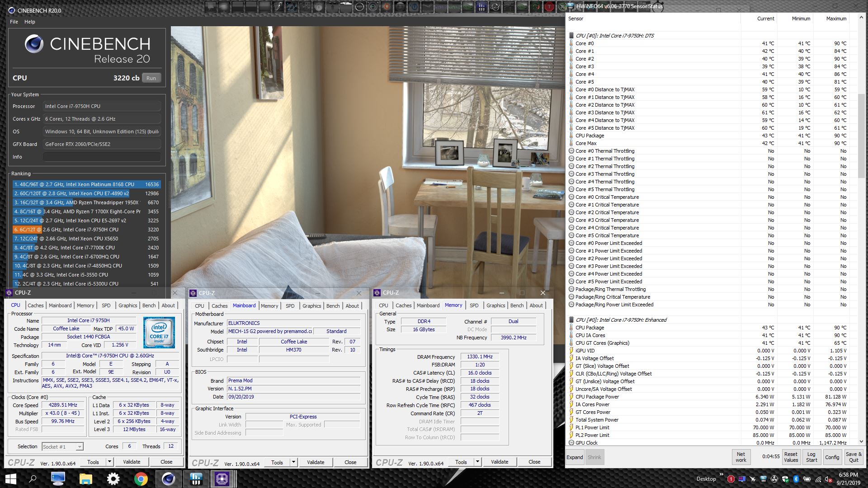Open Tools dropdown arrow in left CPU-Z window

[109, 462]
